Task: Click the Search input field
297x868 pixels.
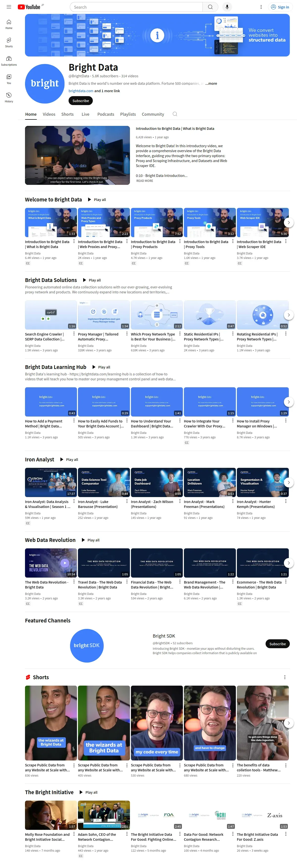Action: click(x=136, y=7)
